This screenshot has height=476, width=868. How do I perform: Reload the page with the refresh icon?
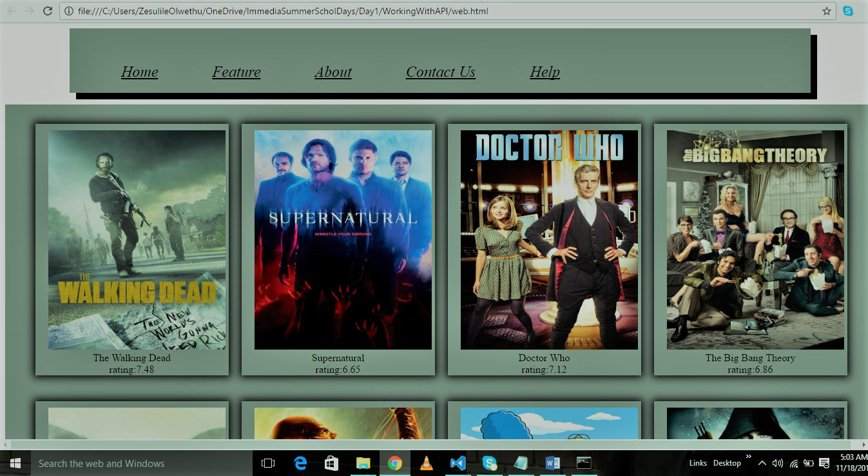(48, 11)
